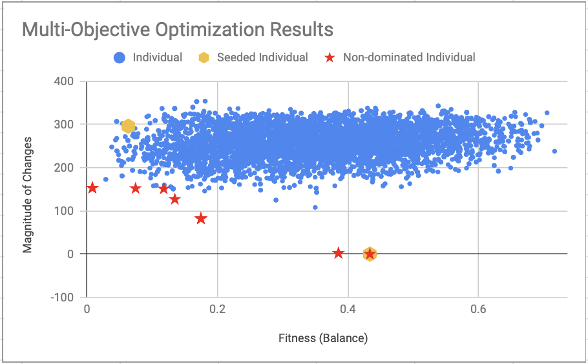This screenshot has height=364, width=588.
Task: Select the red star near magnitude 80
Action: [x=201, y=219]
